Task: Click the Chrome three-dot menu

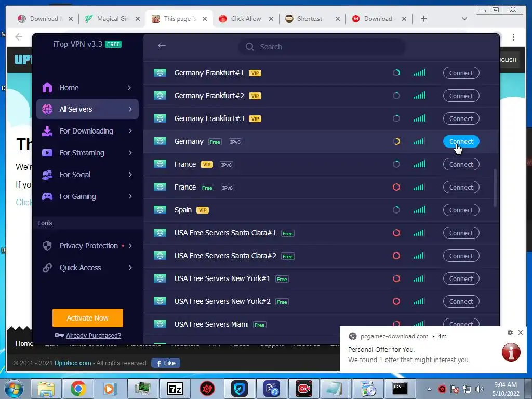Action: click(x=513, y=37)
